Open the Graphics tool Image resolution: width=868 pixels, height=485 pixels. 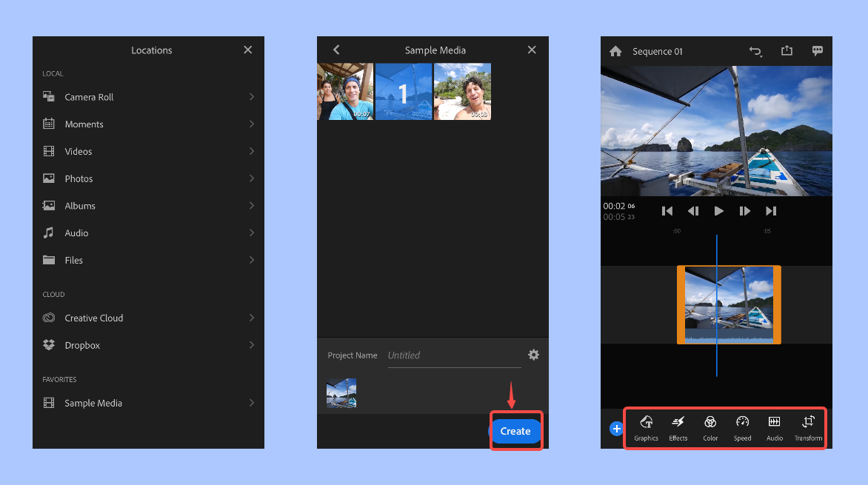click(x=646, y=428)
